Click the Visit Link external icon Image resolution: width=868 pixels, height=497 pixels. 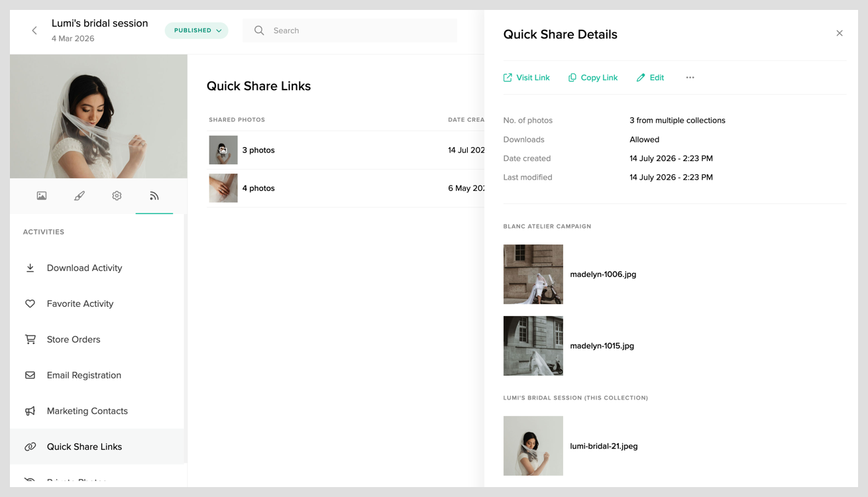[508, 78]
